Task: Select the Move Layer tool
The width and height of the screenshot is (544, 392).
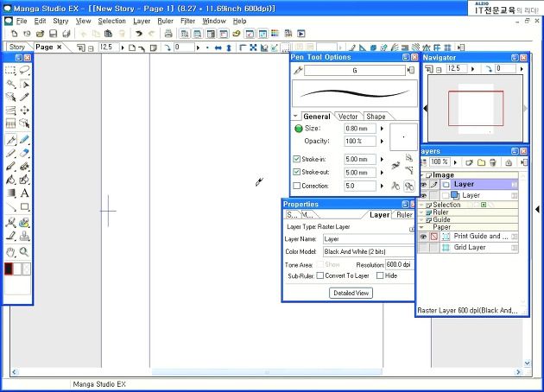Action: 24,111
